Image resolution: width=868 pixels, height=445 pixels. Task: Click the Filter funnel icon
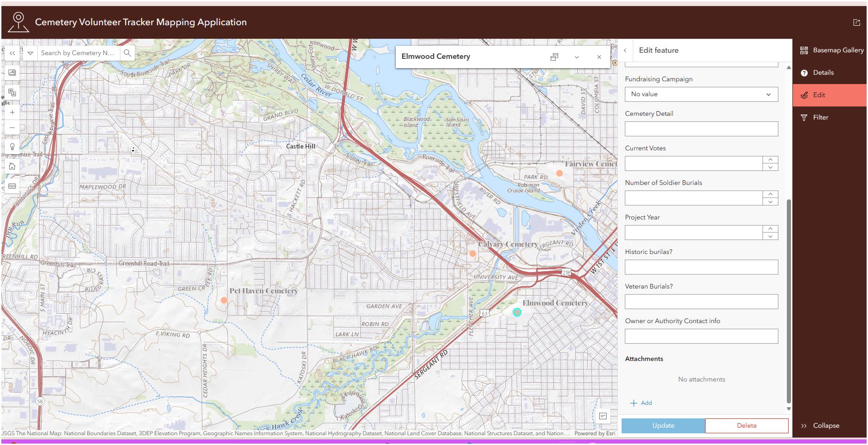pyautogui.click(x=804, y=118)
